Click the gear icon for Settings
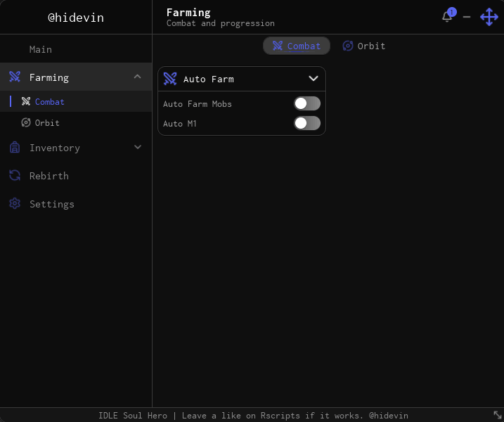The width and height of the screenshot is (504, 422). click(x=15, y=203)
